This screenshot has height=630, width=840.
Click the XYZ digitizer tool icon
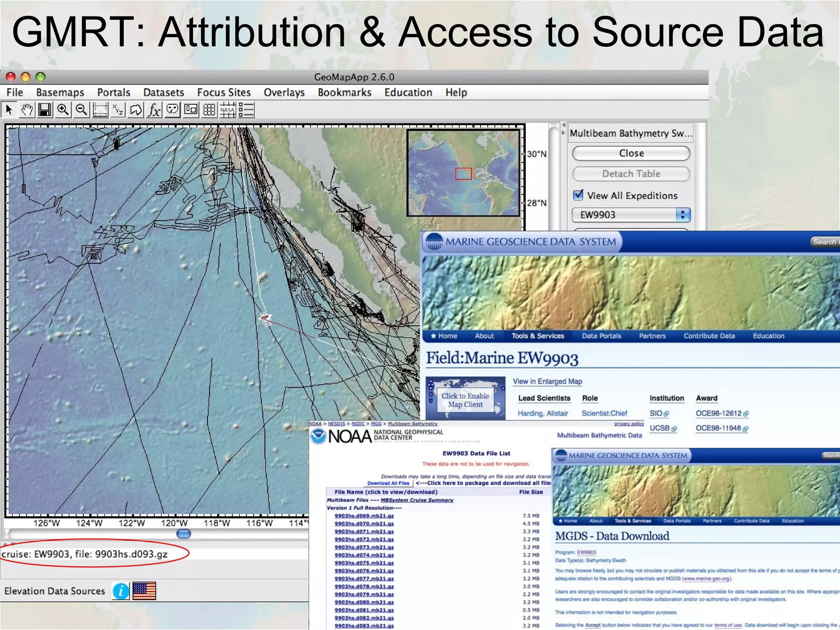[118, 110]
